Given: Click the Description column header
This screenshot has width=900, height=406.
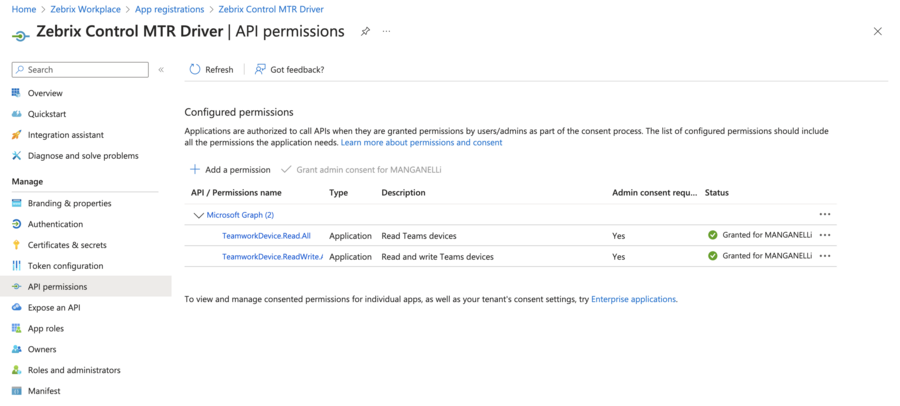Looking at the screenshot, I should [404, 192].
